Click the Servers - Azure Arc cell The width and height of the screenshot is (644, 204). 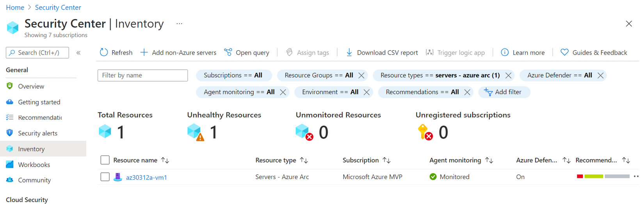282,177
